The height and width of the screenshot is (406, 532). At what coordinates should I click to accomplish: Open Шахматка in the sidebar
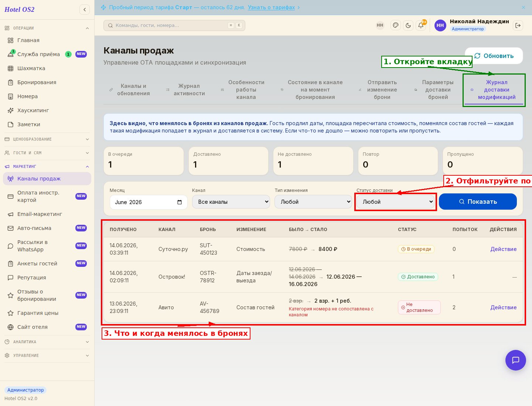[x=47, y=68]
